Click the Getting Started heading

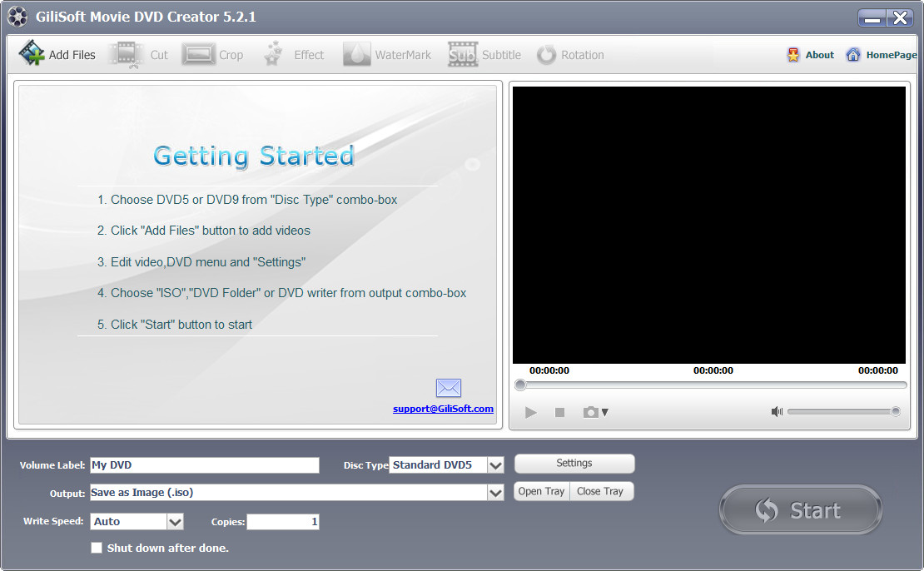(254, 156)
